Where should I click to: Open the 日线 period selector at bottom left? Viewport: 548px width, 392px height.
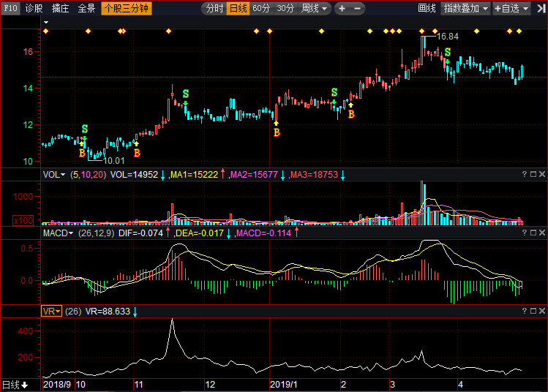coord(15,385)
